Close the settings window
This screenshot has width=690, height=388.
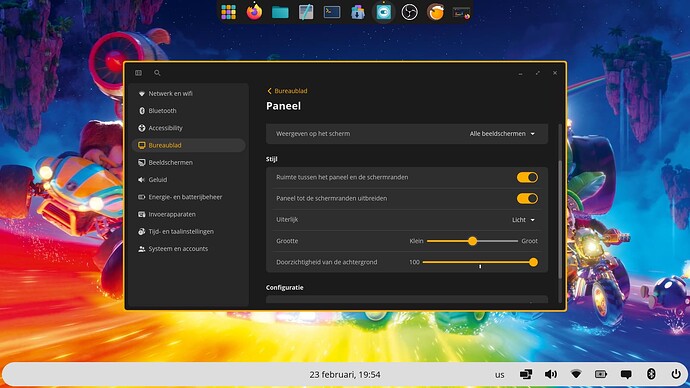[x=555, y=73]
